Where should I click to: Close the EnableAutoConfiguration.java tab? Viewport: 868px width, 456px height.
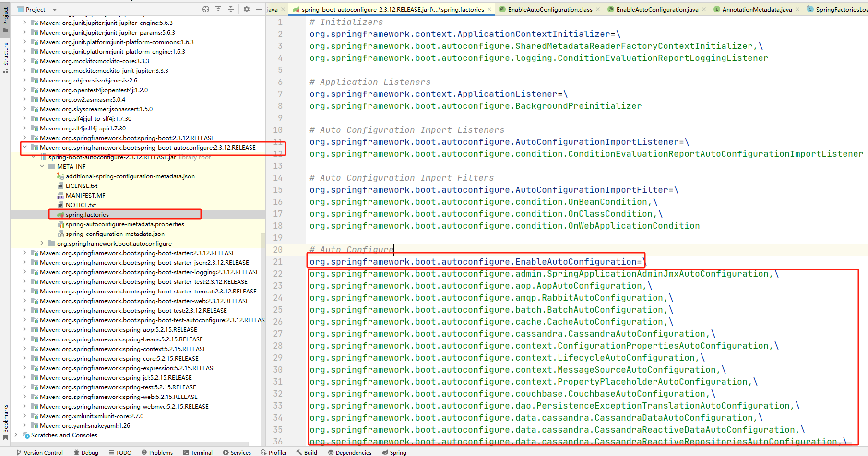point(704,9)
